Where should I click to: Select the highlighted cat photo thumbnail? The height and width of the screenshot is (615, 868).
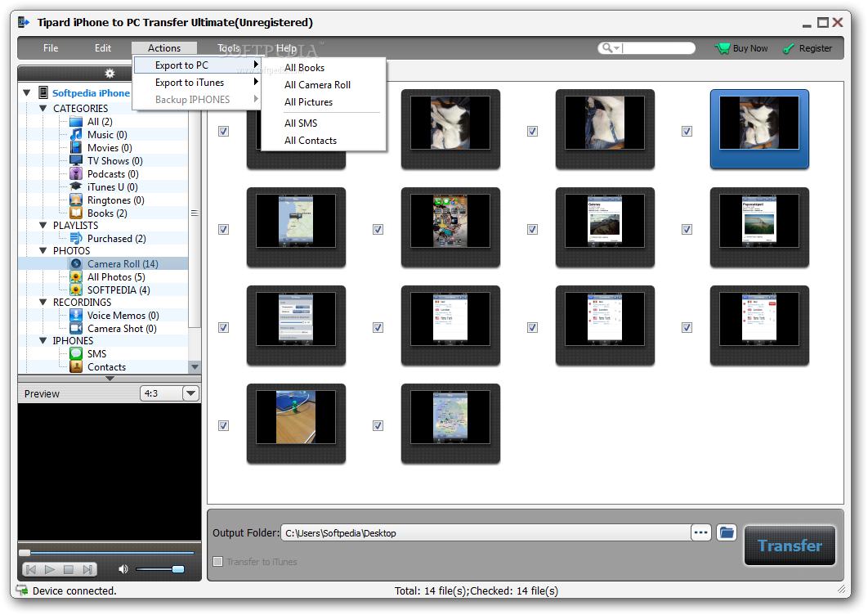pos(759,129)
